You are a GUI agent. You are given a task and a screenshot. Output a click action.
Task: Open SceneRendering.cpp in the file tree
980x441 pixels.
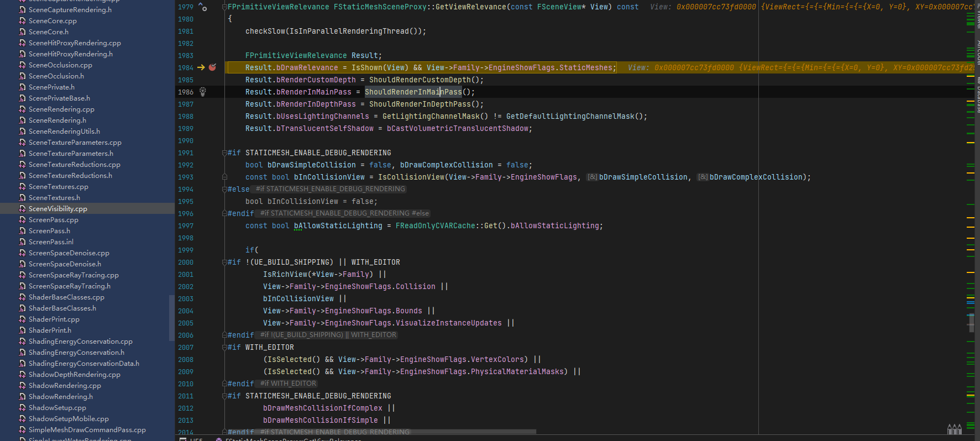pos(61,109)
